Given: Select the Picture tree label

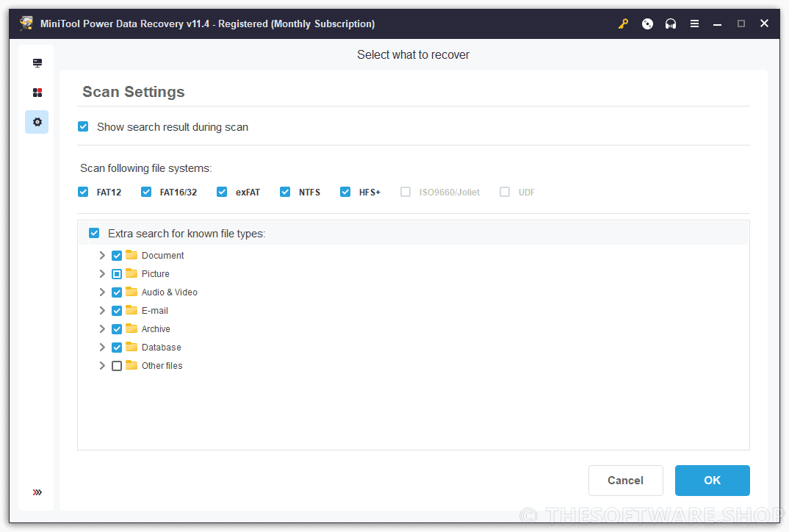Looking at the screenshot, I should (x=156, y=274).
